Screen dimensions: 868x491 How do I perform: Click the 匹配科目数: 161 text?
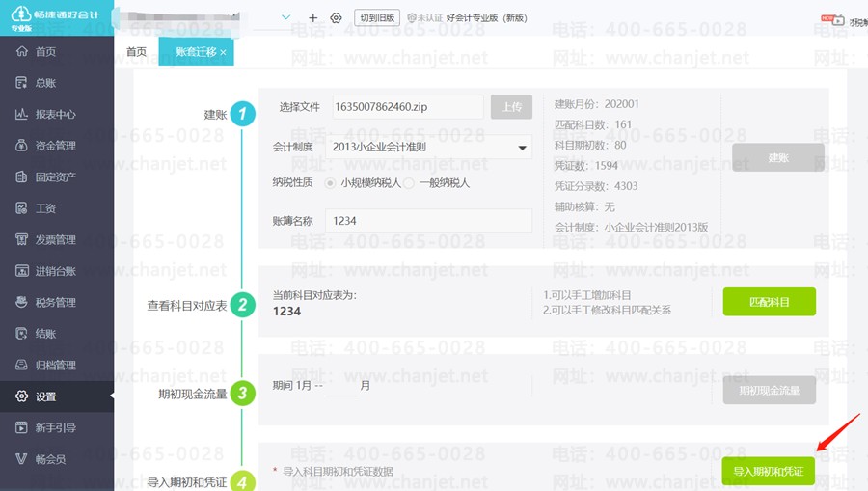[x=593, y=124]
